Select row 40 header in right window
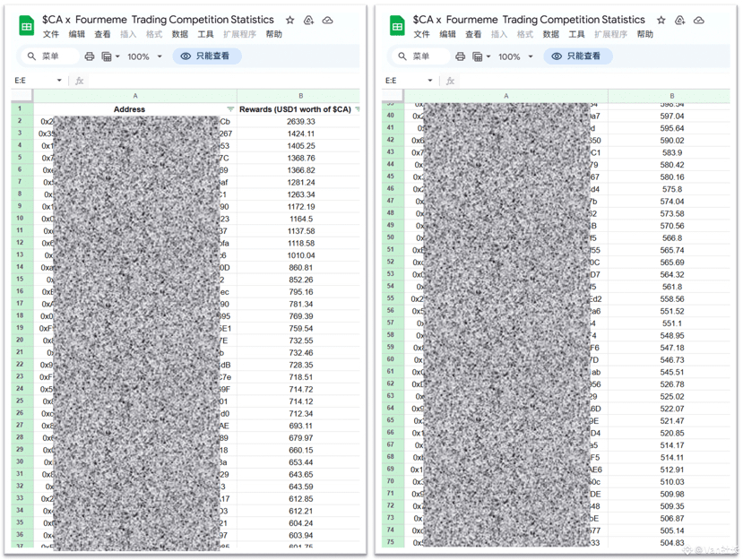This screenshot has height=560, width=743. pos(393,116)
